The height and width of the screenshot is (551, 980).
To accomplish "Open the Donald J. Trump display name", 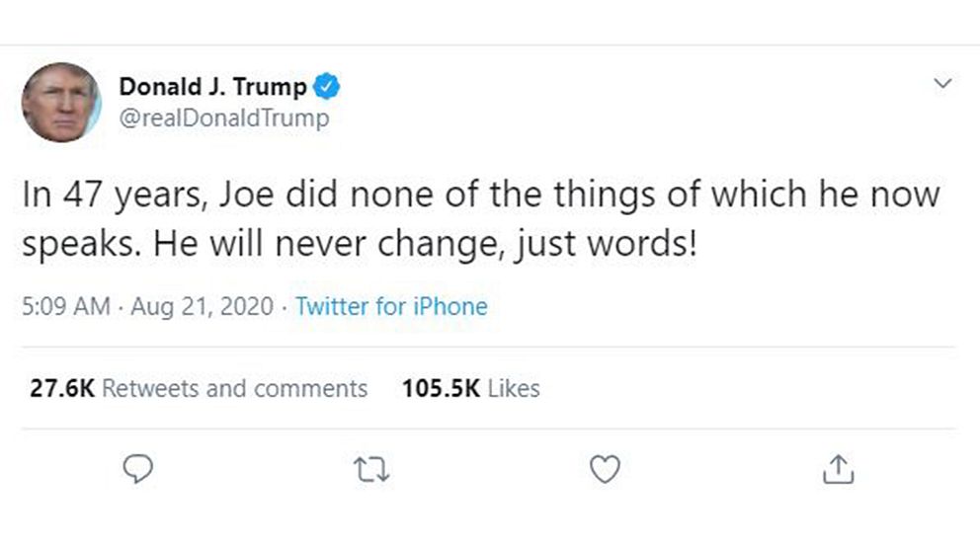I will click(212, 87).
